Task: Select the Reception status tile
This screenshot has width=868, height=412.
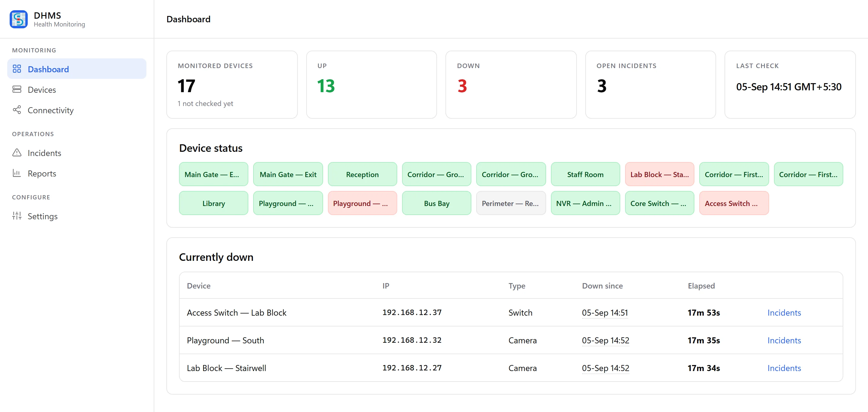Action: click(362, 174)
